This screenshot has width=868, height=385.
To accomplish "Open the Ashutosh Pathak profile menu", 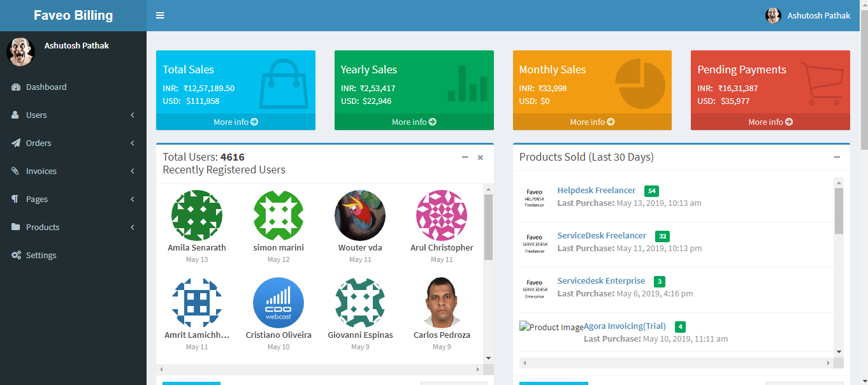I will (x=807, y=15).
